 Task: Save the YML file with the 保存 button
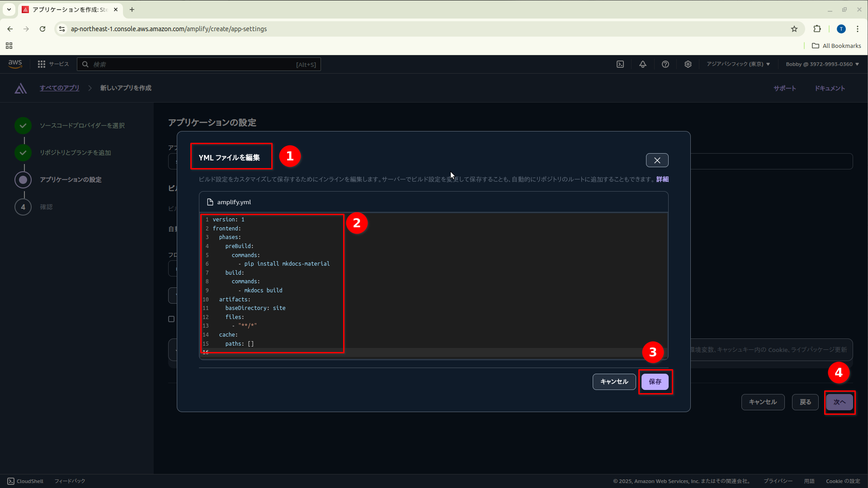click(655, 381)
